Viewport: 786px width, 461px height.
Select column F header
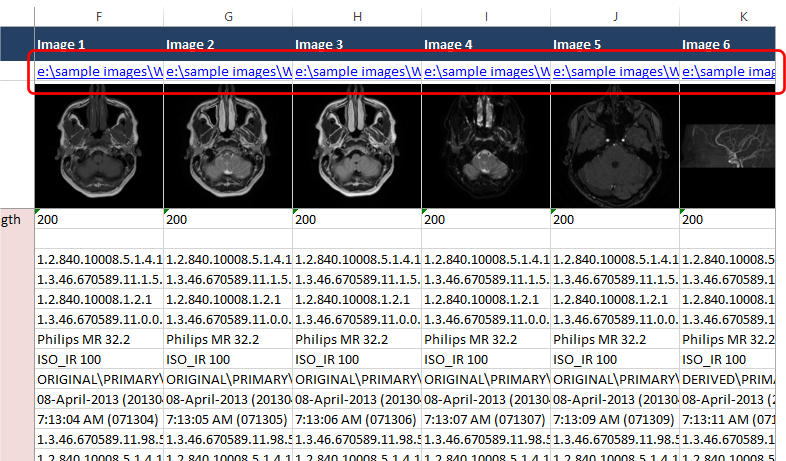(98, 16)
